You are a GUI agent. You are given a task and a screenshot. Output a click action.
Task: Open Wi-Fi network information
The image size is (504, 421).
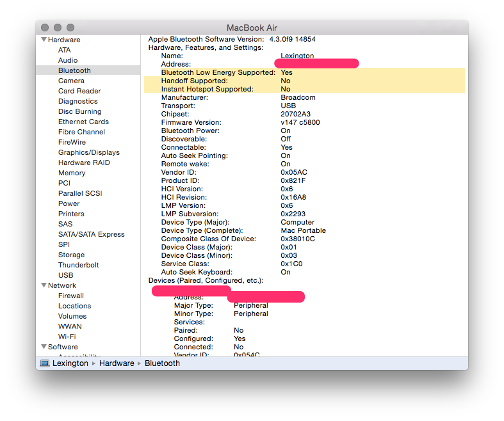click(x=67, y=337)
